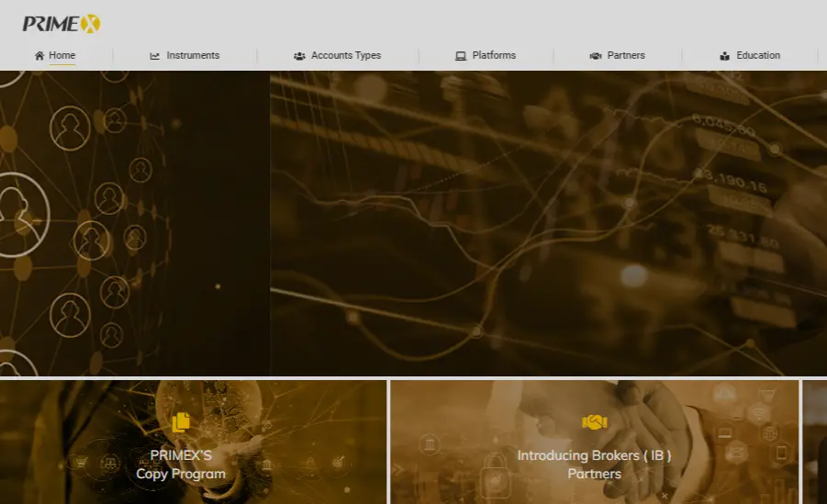Open Introducing Brokers ( IB ) Partners link

click(x=595, y=465)
